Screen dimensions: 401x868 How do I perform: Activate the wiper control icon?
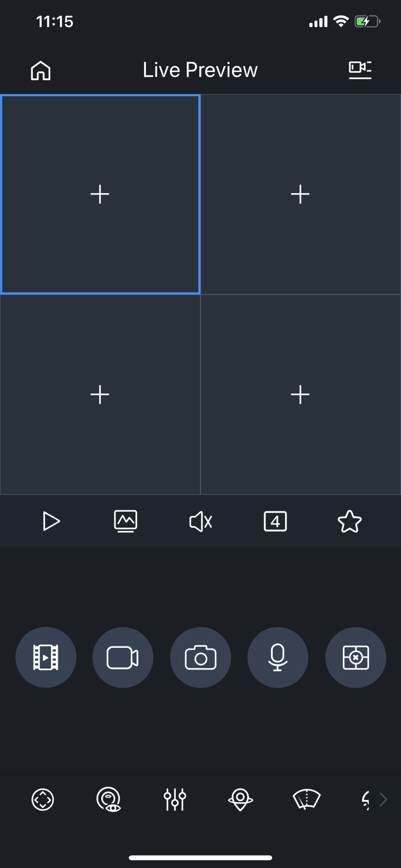pos(307,799)
